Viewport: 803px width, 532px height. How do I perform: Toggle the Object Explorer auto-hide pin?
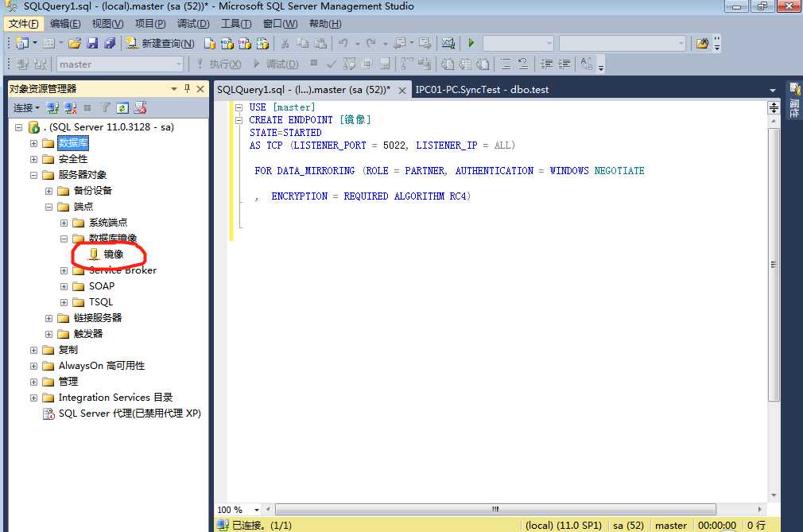(x=188, y=89)
